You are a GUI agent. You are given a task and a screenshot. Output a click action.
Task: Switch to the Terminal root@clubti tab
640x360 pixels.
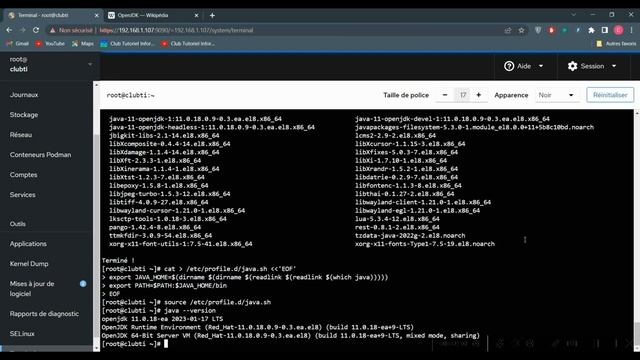click(x=52, y=16)
